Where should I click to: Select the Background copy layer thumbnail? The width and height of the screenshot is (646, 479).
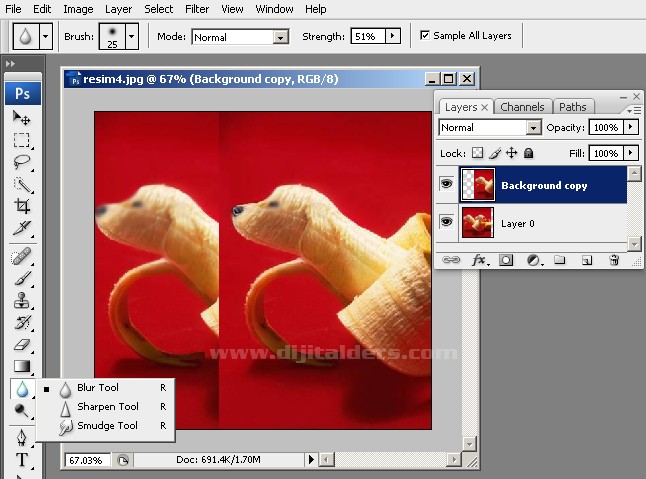pos(477,185)
